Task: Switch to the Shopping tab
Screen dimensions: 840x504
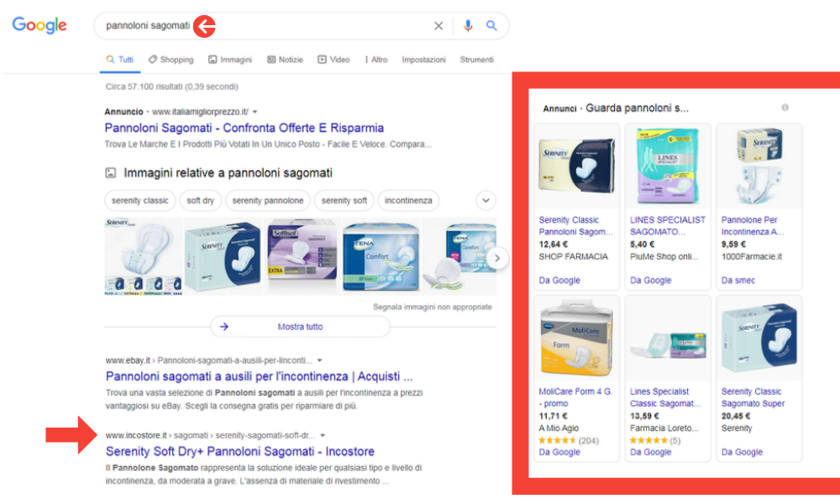Action: tap(171, 60)
